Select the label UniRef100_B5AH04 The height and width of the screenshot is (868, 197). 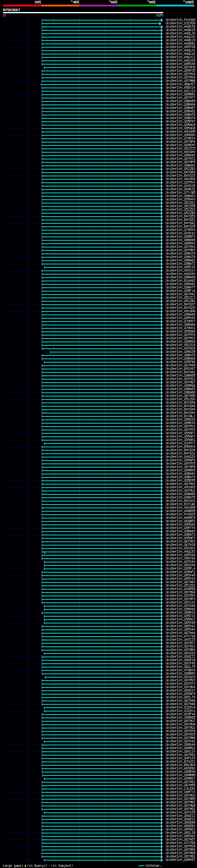(180, 447)
